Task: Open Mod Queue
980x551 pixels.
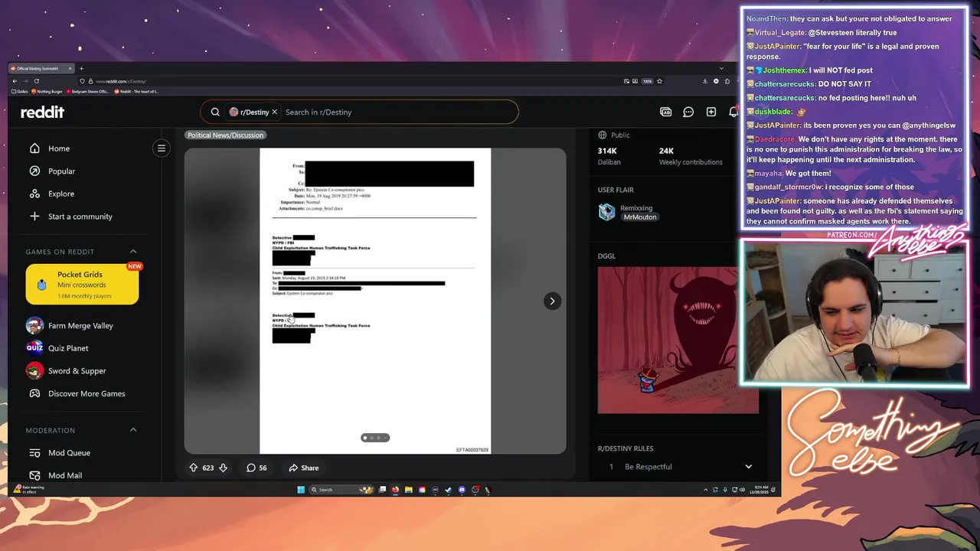Action: tap(69, 453)
